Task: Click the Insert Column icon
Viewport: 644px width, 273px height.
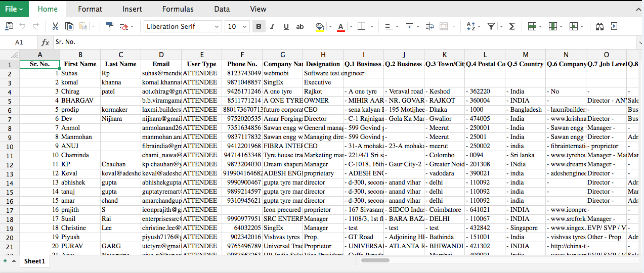Action: [552, 26]
